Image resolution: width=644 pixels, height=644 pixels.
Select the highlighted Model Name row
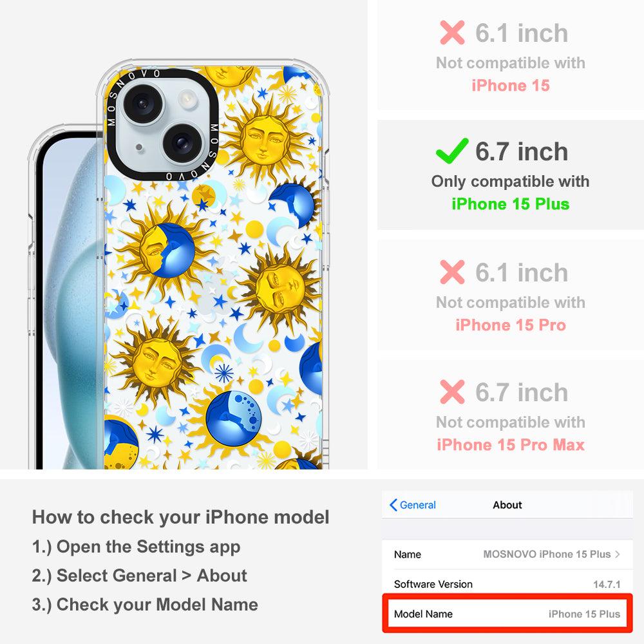pos(507,614)
